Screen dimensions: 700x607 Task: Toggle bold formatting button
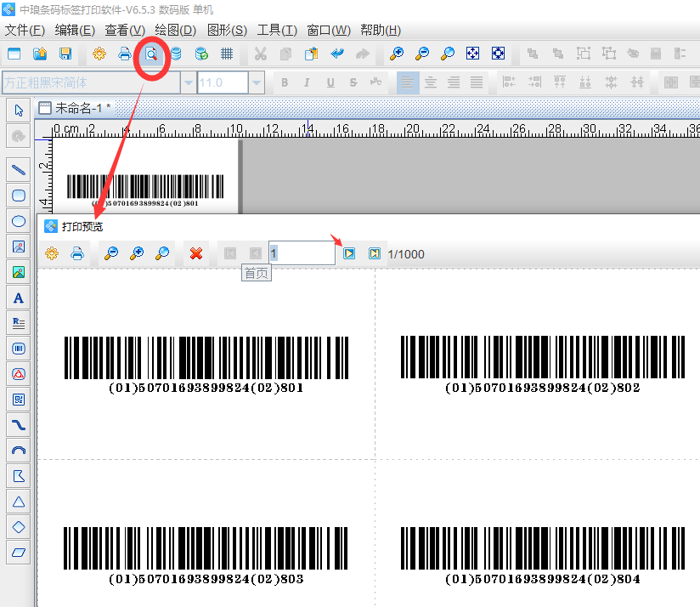point(285,82)
